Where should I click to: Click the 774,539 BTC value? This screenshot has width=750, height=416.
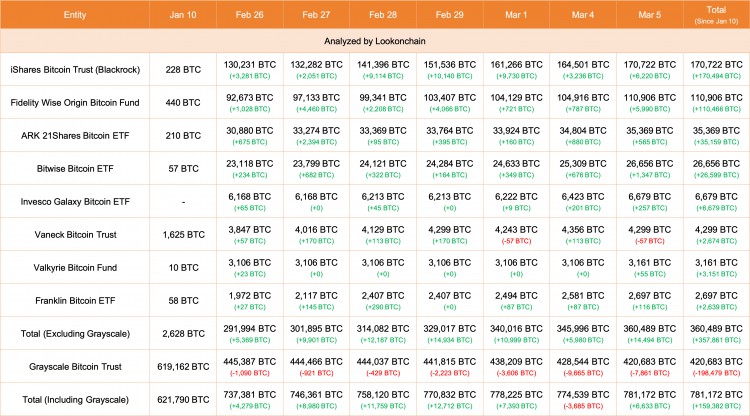(x=583, y=394)
